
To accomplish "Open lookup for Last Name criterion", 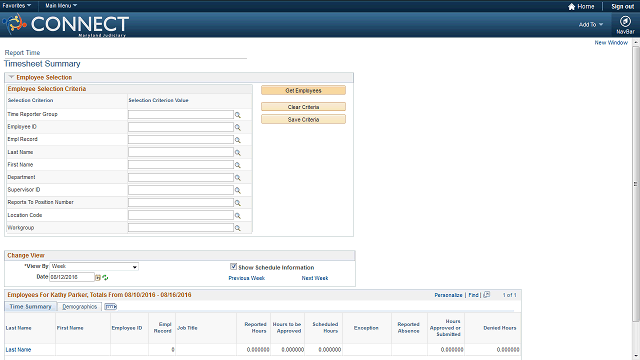I will (238, 153).
